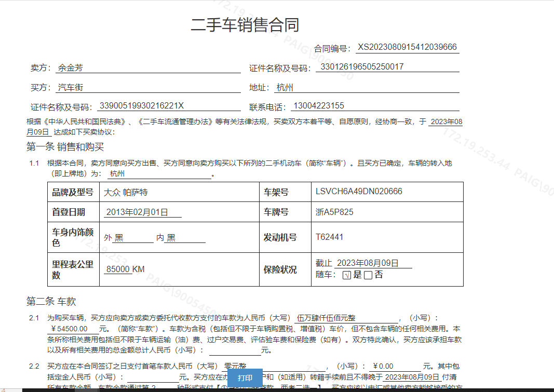Click the heading 第二条 车款
Image resolution: width=554 pixels, height=392 pixels.
[x=51, y=301]
